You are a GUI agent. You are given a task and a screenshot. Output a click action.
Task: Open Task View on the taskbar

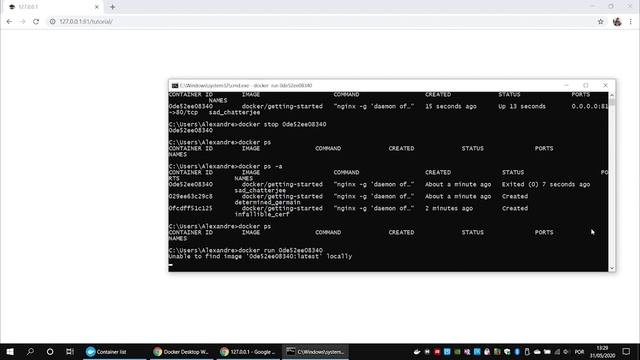pos(70,351)
